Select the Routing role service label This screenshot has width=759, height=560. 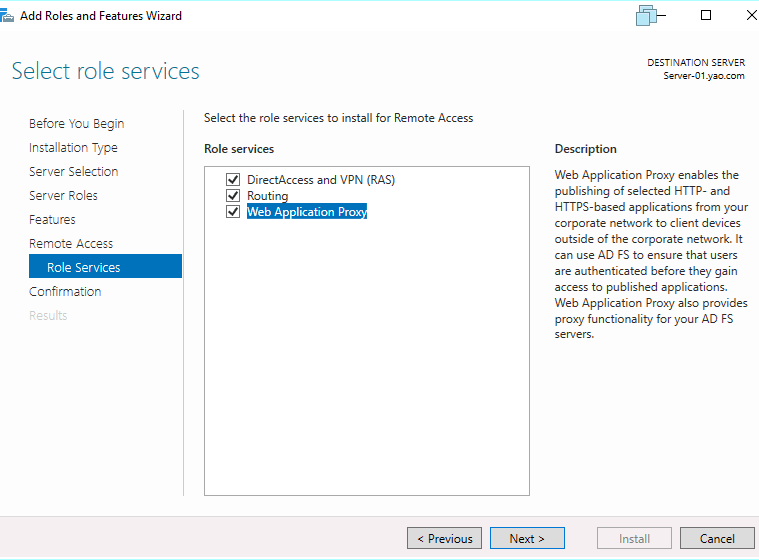tap(267, 196)
